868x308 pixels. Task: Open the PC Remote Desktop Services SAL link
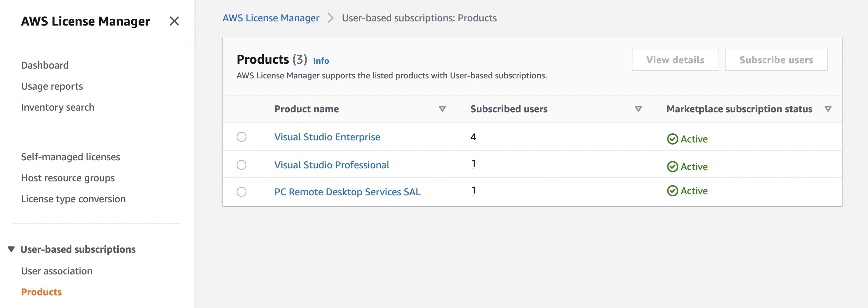click(x=347, y=192)
